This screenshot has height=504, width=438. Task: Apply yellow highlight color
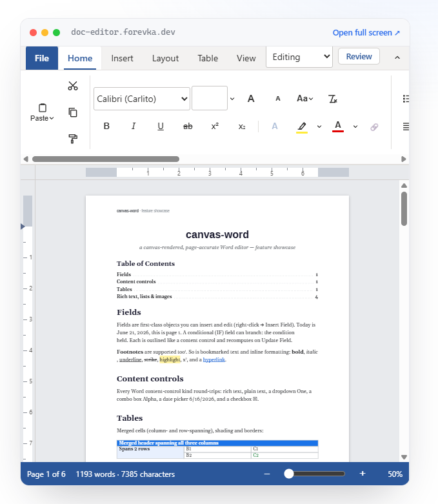coord(302,127)
